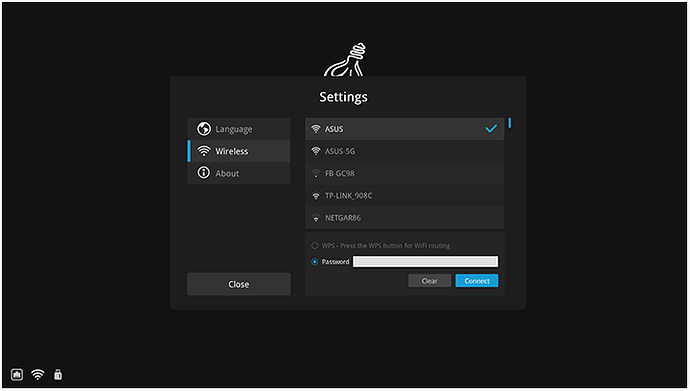This screenshot has width=690, height=391.
Task: Focus the Password input field
Action: click(426, 262)
